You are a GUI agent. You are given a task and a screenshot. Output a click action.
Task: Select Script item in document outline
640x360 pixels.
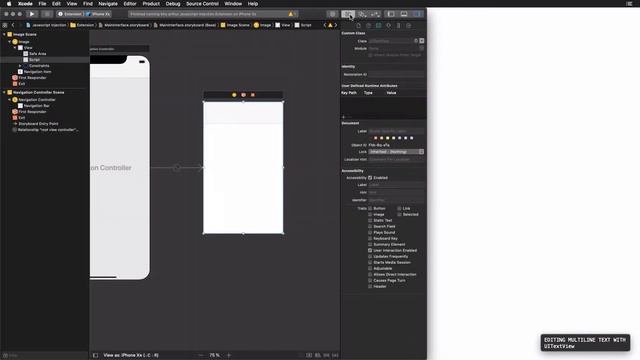click(x=34, y=60)
